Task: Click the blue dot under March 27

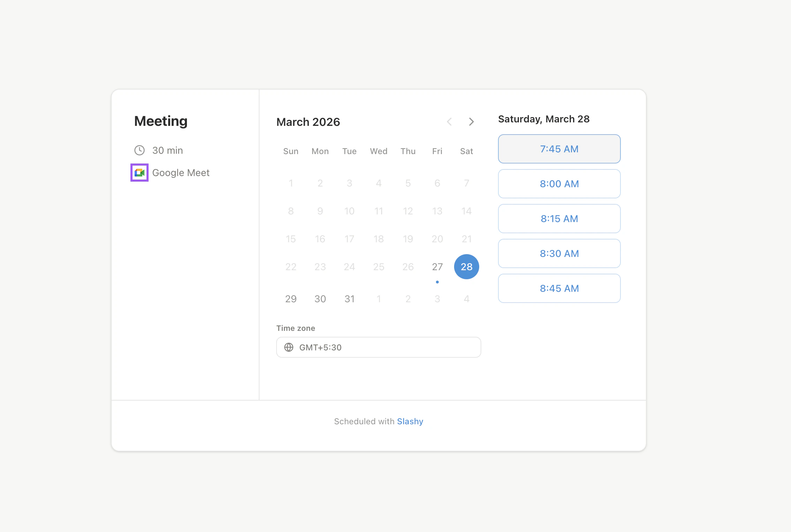Action: tap(437, 282)
